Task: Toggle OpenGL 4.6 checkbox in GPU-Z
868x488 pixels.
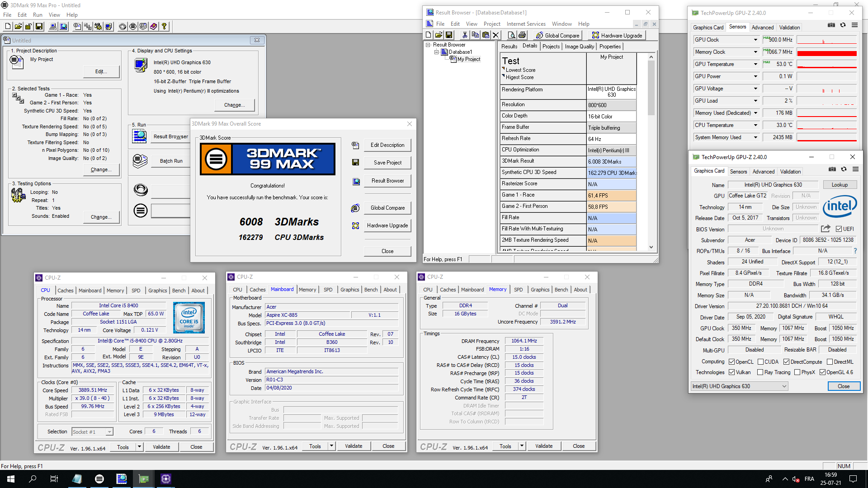Action: pyautogui.click(x=822, y=373)
